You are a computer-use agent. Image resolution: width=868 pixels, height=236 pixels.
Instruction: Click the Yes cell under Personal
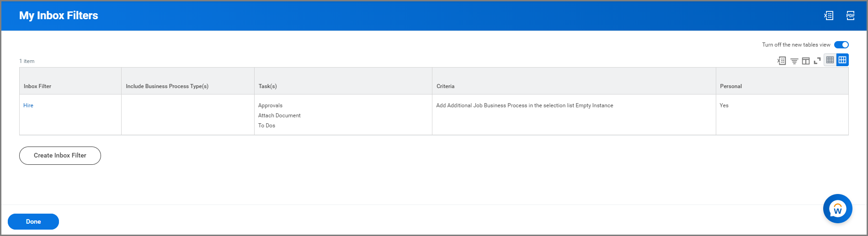tap(724, 105)
